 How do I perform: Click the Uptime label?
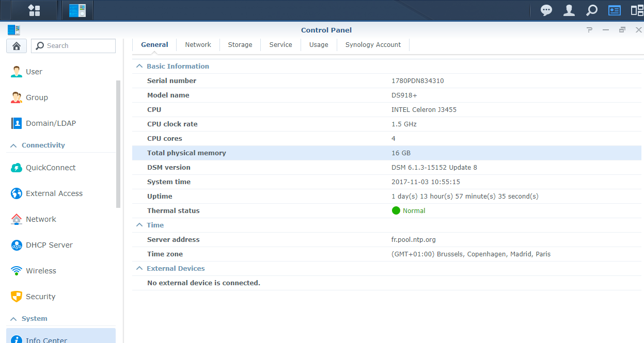click(x=160, y=197)
